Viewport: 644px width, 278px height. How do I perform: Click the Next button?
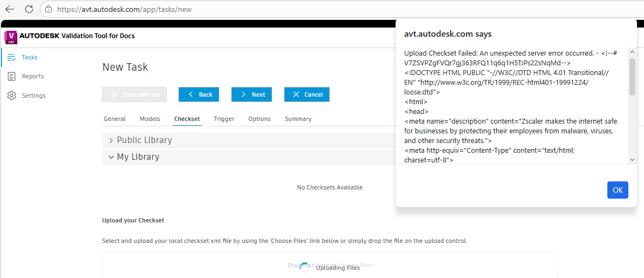pos(252,94)
